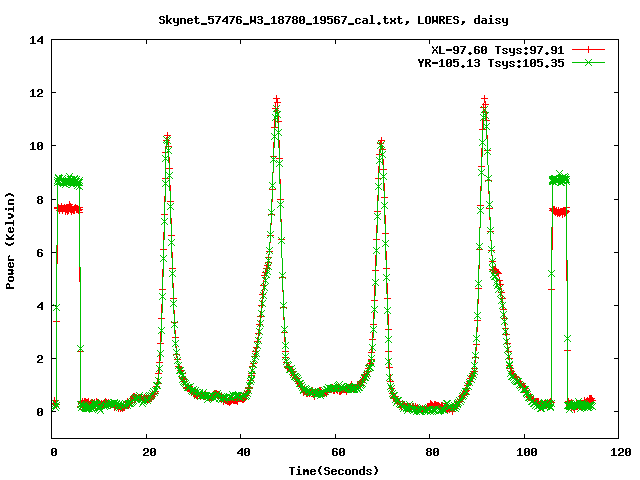The height and width of the screenshot is (480, 640).
Task: Click the top of the third peak near 69 seconds
Action: (381, 143)
